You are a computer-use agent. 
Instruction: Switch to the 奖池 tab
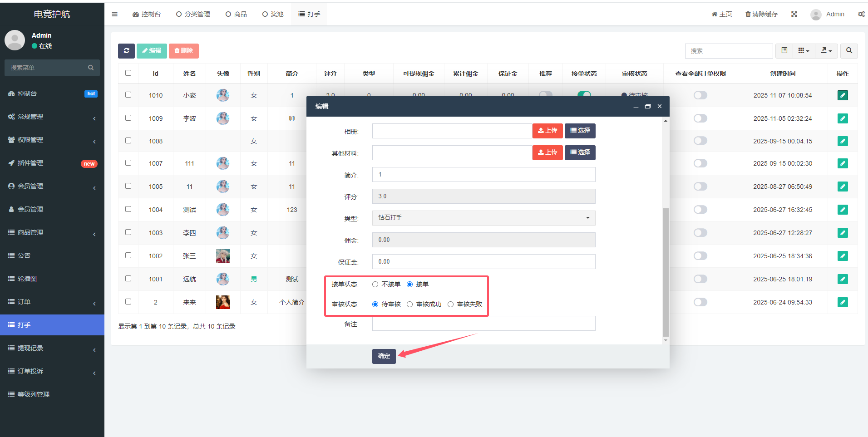(273, 14)
